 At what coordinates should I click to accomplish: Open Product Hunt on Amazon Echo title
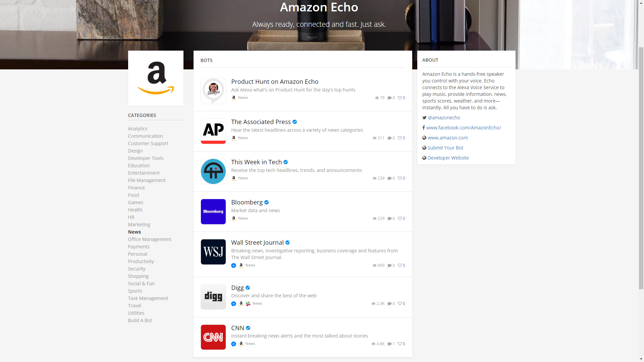click(275, 82)
